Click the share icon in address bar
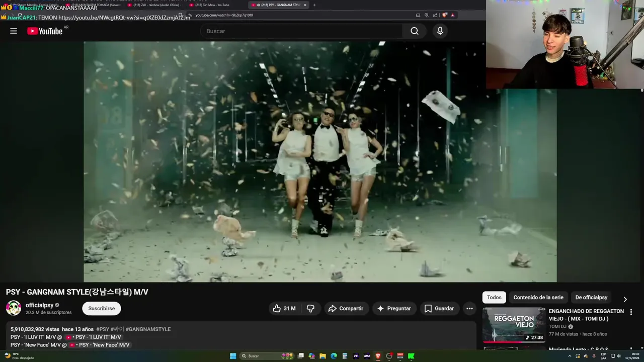The height and width of the screenshot is (362, 644). click(x=435, y=15)
